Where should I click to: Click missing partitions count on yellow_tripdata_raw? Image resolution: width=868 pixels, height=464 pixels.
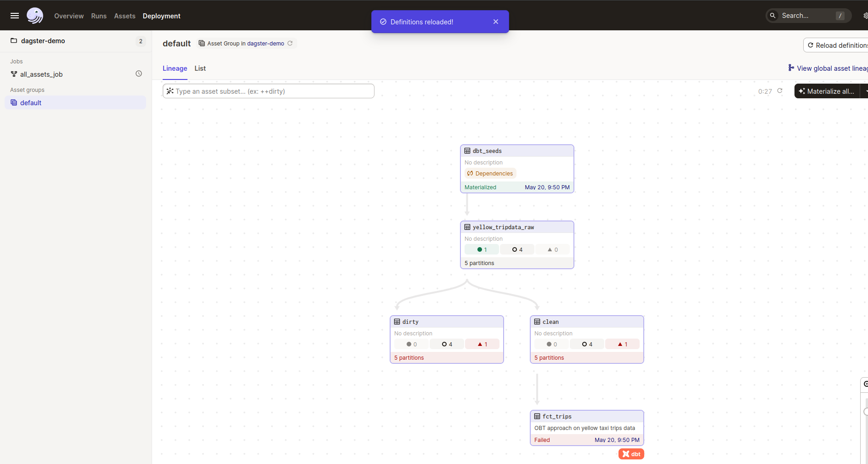517,249
